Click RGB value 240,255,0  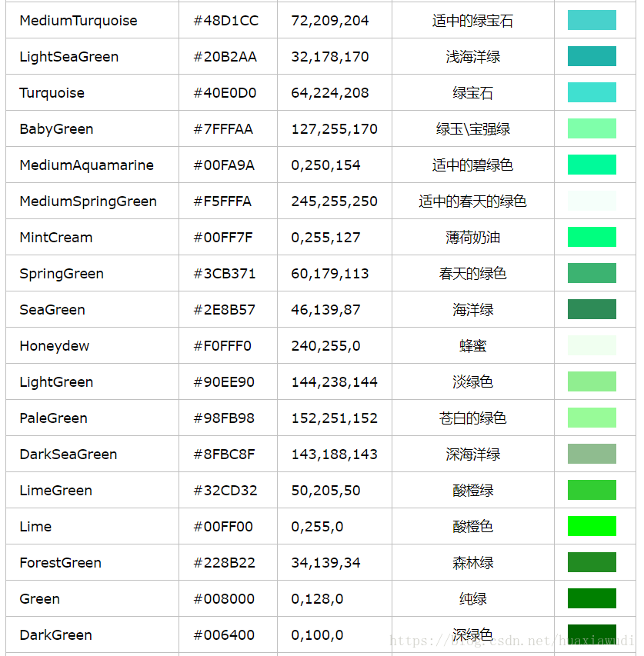(325, 346)
